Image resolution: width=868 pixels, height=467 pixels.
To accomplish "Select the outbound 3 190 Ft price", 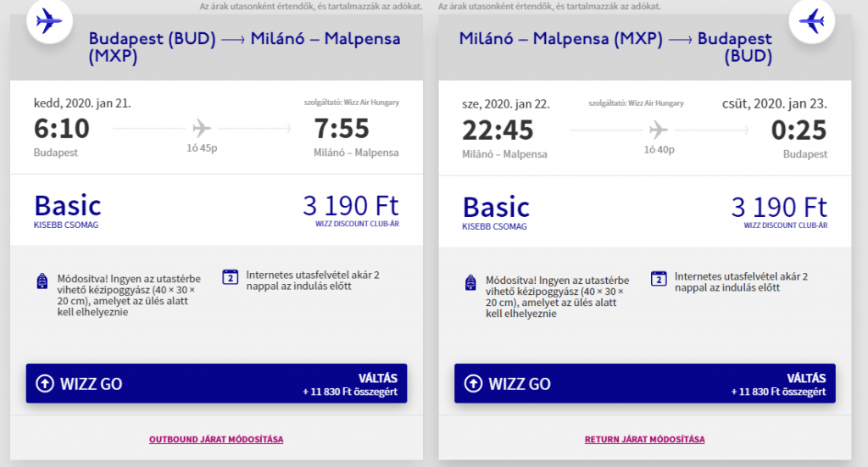I will pos(350,206).
